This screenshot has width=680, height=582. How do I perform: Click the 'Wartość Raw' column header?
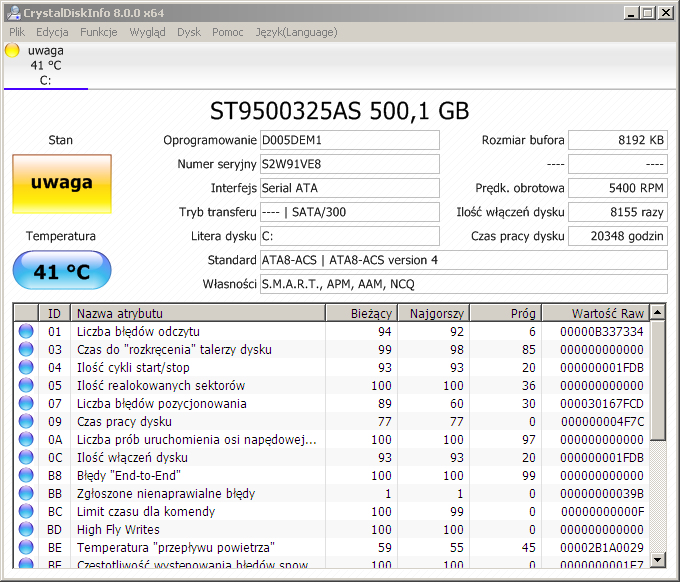tap(595, 313)
